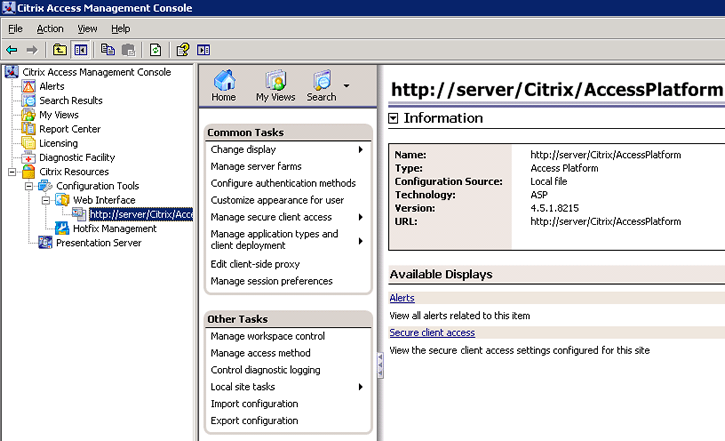
Task: Click Manage server farms task
Action: (256, 166)
